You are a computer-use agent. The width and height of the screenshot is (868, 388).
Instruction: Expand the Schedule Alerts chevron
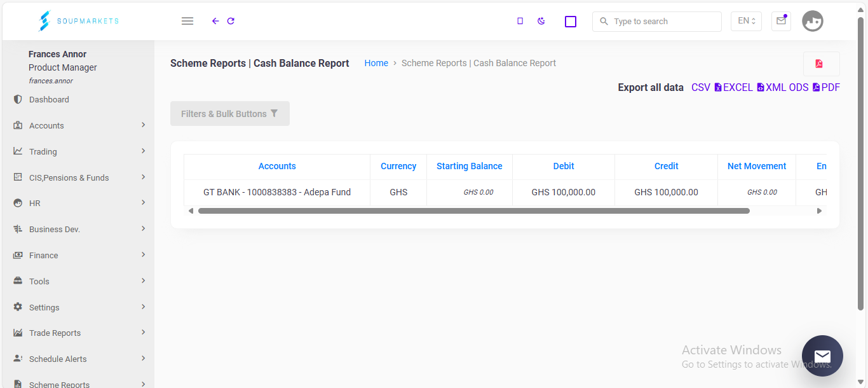pyautogui.click(x=144, y=358)
